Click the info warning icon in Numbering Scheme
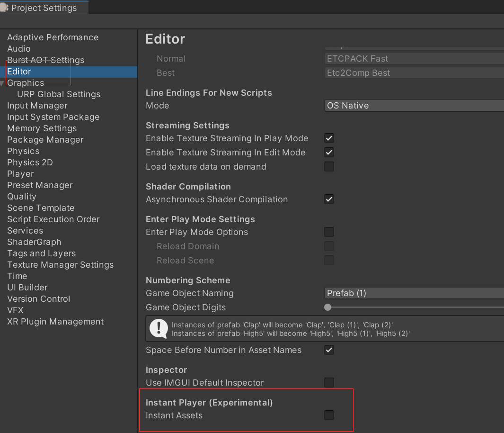The height and width of the screenshot is (433, 504). click(159, 329)
